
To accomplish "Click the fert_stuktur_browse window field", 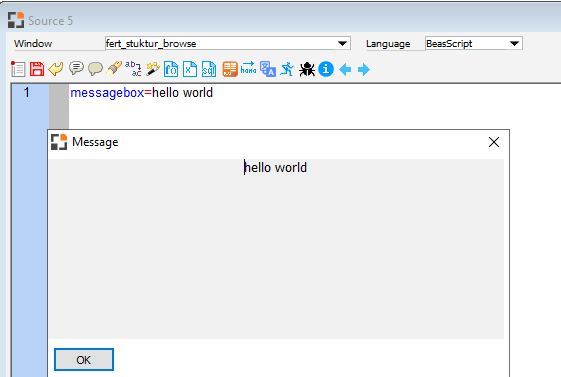I will pos(228,43).
